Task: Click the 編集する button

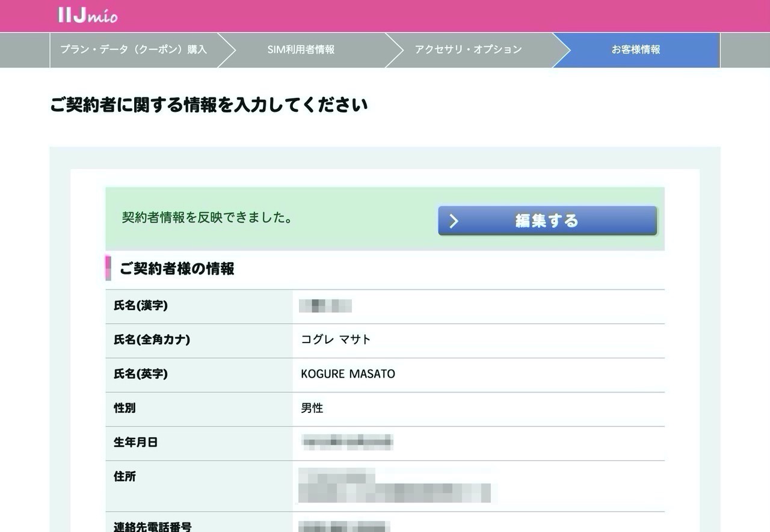Action: 547,221
